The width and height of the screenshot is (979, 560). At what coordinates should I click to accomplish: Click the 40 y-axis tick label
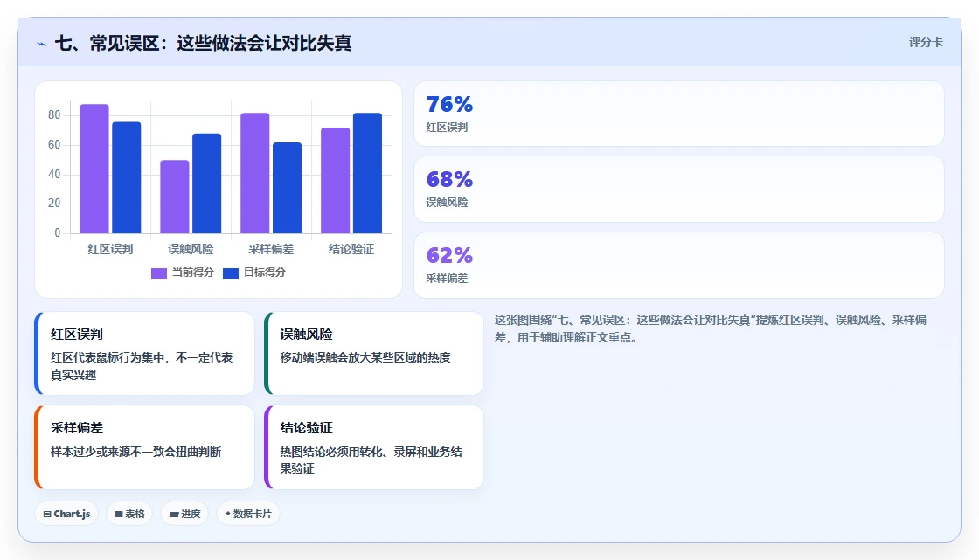[x=54, y=174]
